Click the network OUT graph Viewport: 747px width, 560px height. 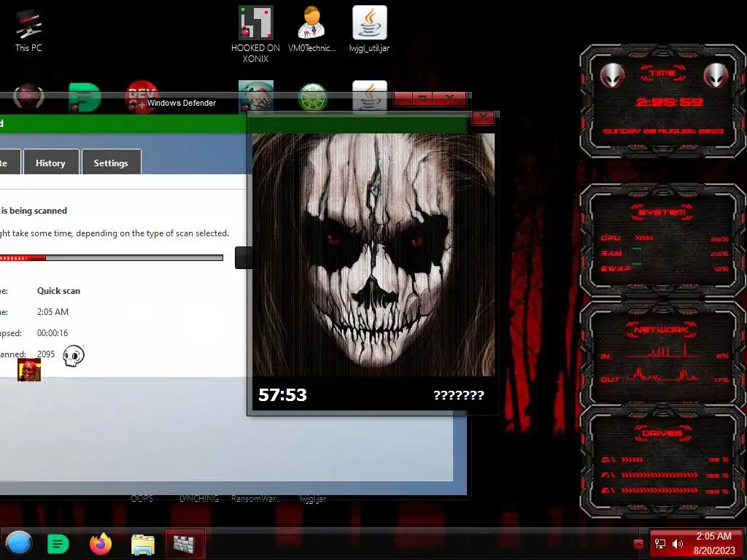pos(662,375)
